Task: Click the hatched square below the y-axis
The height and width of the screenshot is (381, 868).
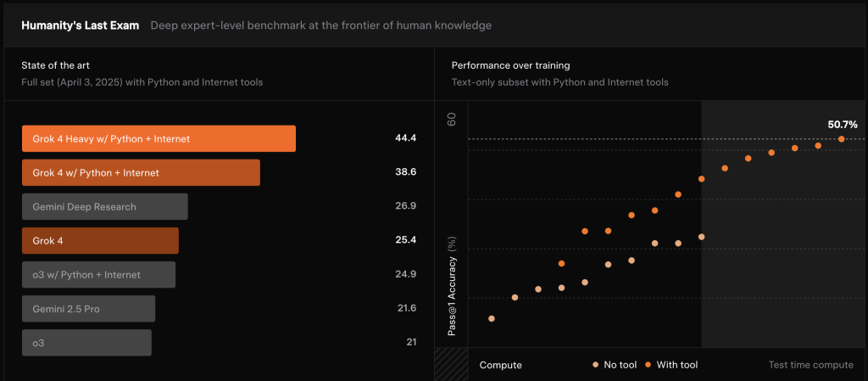Action: click(450, 365)
